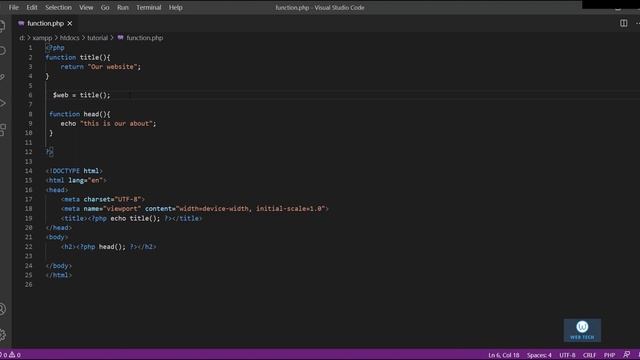Click '<html lang="en">' on line 15

(x=76, y=180)
